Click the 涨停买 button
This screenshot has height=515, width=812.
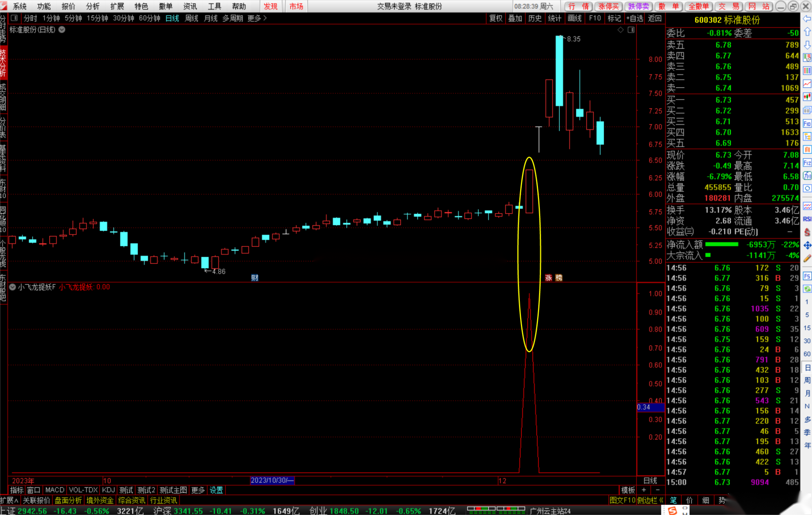pos(609,6)
